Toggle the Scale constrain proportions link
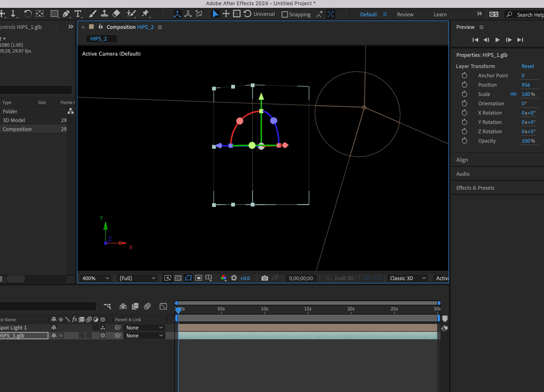This screenshot has width=544, height=392. [x=513, y=94]
